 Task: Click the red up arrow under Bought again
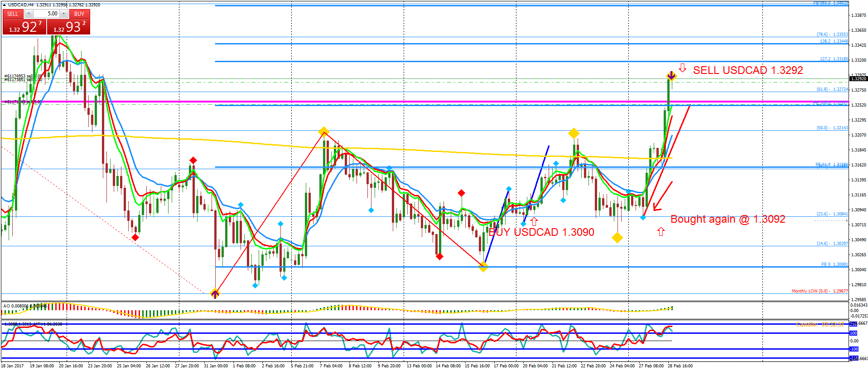pos(661,232)
